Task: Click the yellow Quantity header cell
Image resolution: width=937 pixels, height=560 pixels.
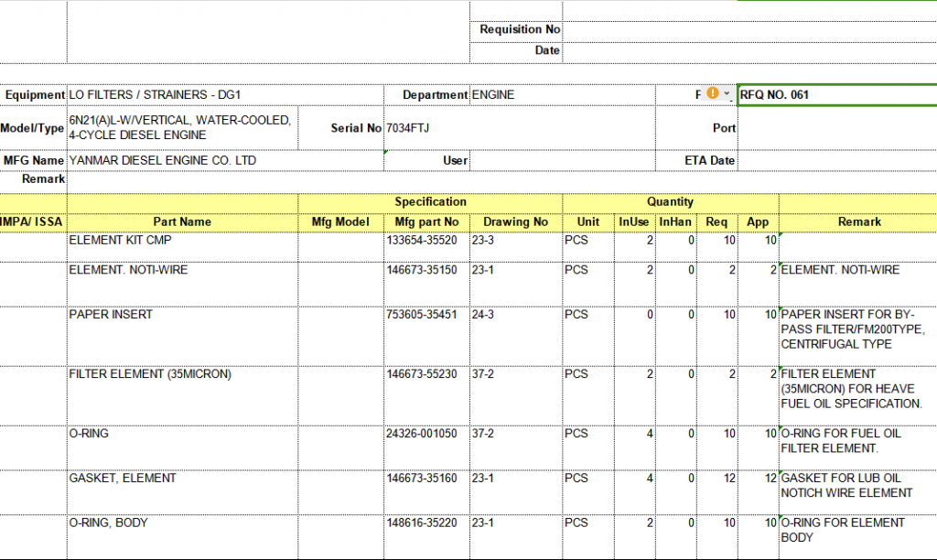Action: [670, 202]
